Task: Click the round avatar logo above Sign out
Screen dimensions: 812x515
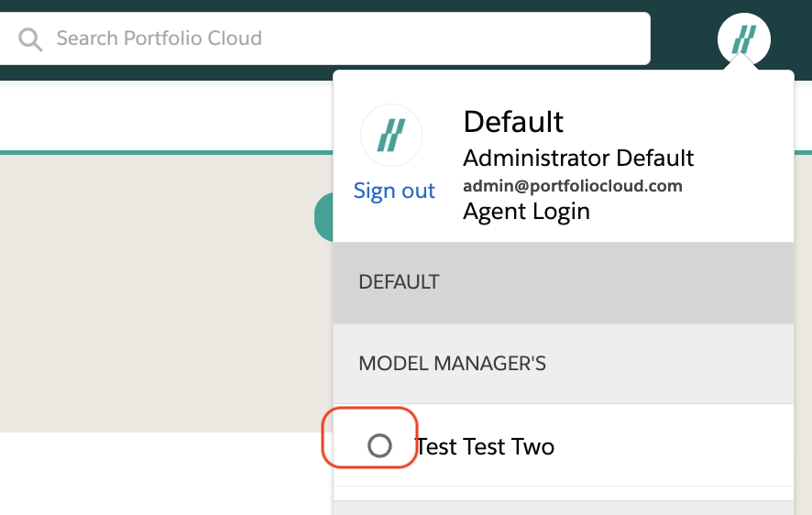Action: click(x=391, y=136)
